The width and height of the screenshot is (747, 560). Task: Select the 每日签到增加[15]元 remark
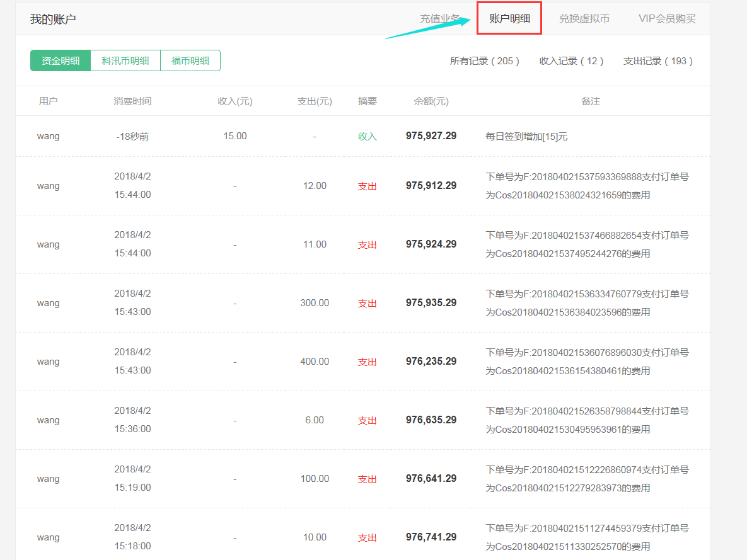coord(526,136)
